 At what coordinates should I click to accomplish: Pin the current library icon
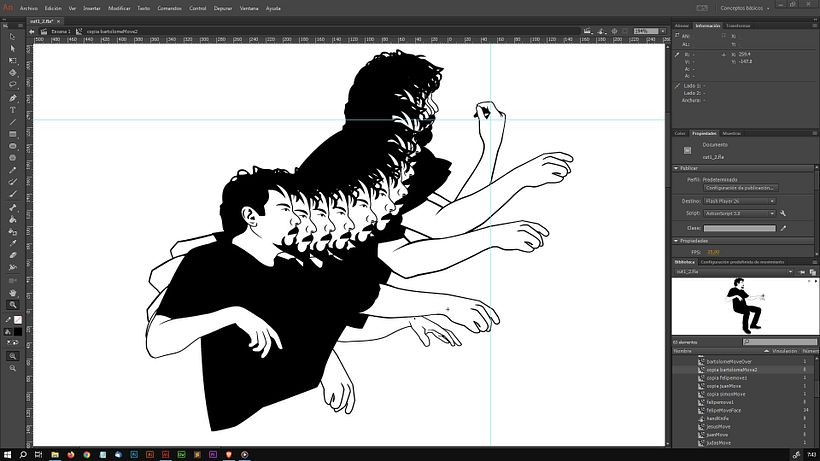(x=803, y=272)
